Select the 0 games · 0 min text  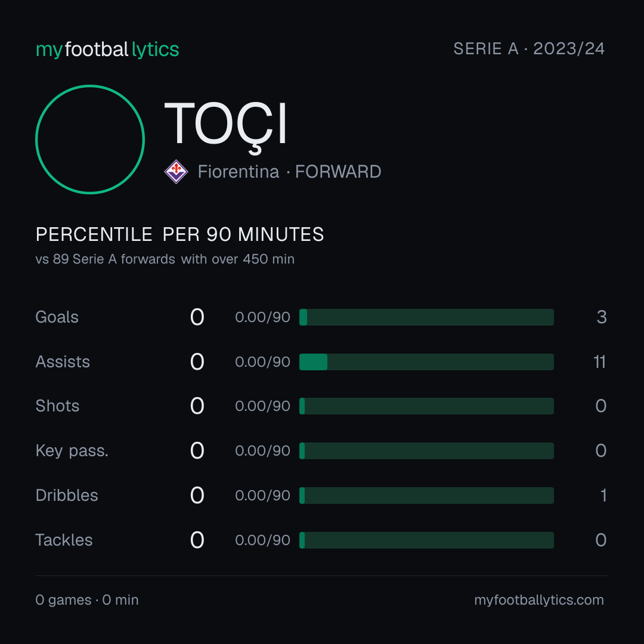87,600
